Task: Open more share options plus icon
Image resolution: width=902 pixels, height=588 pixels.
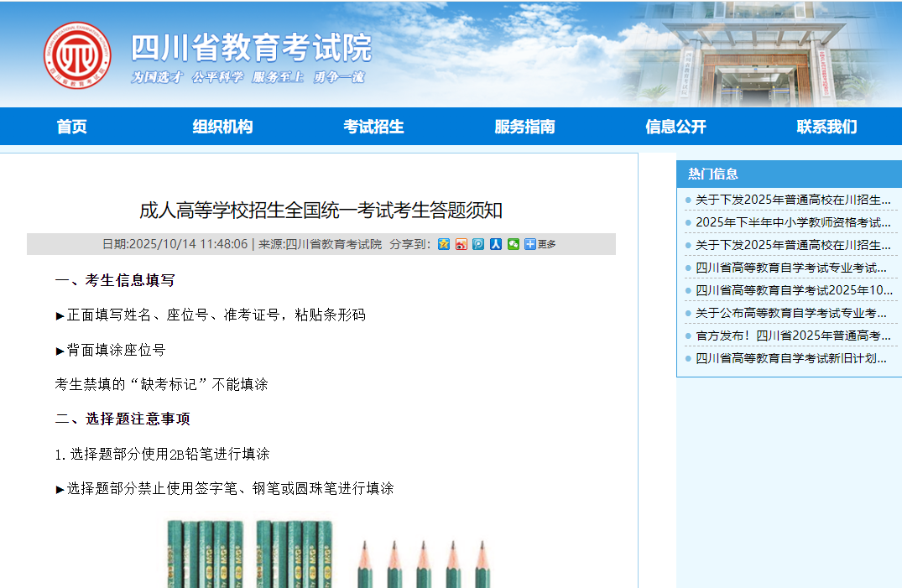Action: (529, 244)
